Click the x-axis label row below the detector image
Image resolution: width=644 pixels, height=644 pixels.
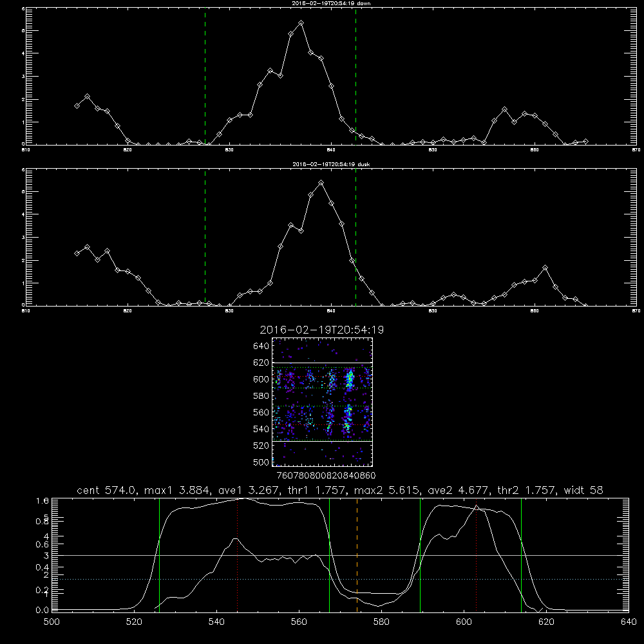click(x=326, y=476)
